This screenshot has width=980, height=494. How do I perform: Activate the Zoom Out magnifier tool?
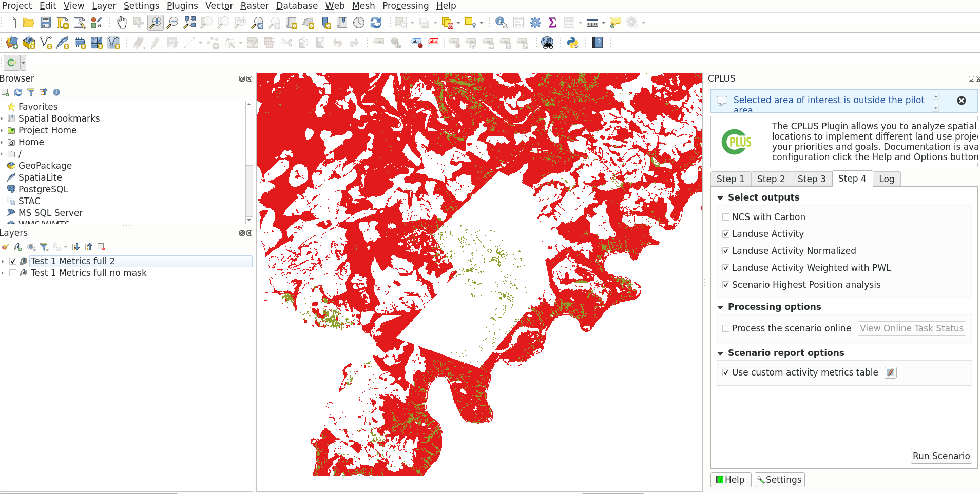(172, 23)
